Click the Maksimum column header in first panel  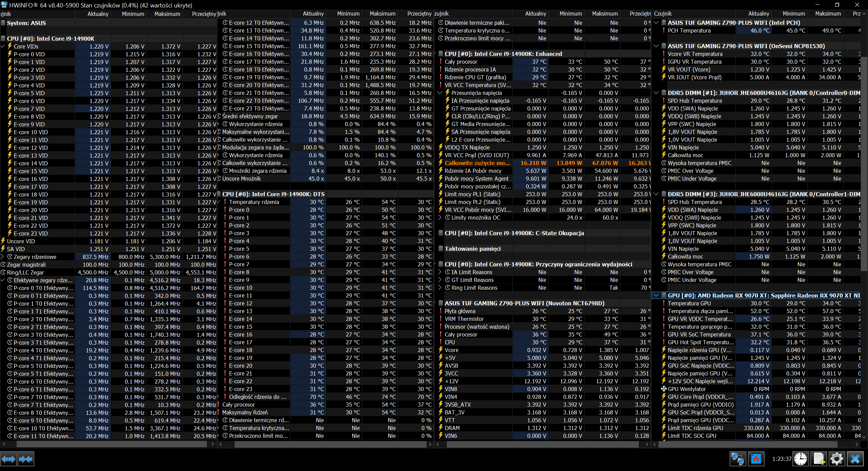(167, 14)
